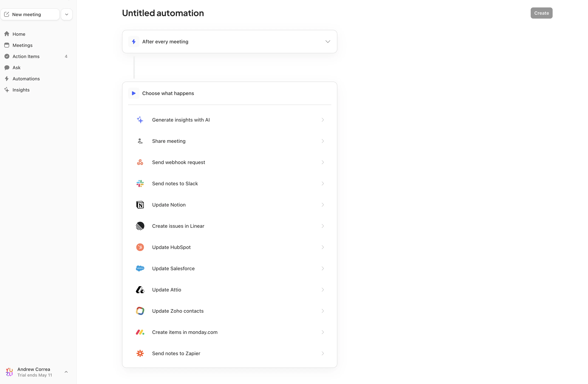Click the HubSpot icon
Viewport: 588px width, 384px height.
140,247
